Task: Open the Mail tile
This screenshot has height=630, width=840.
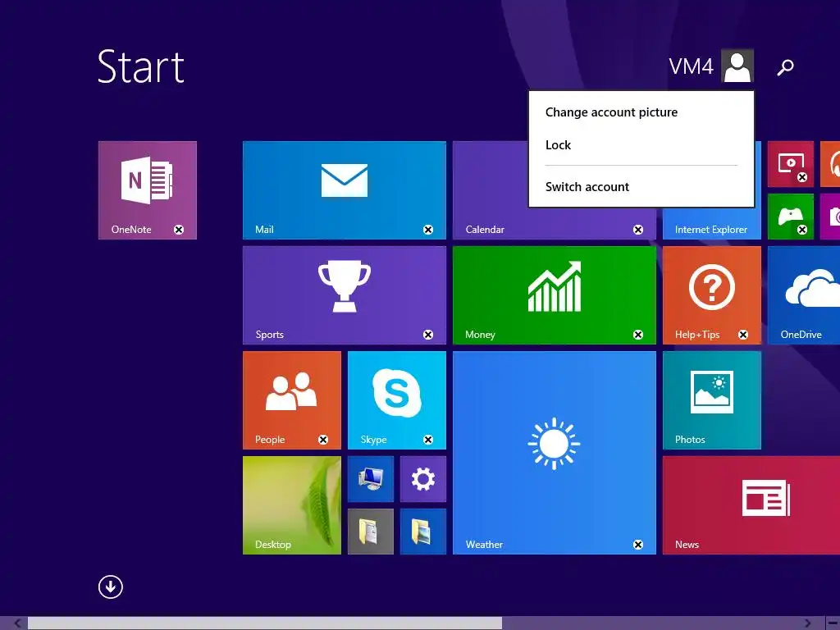Action: click(x=344, y=190)
